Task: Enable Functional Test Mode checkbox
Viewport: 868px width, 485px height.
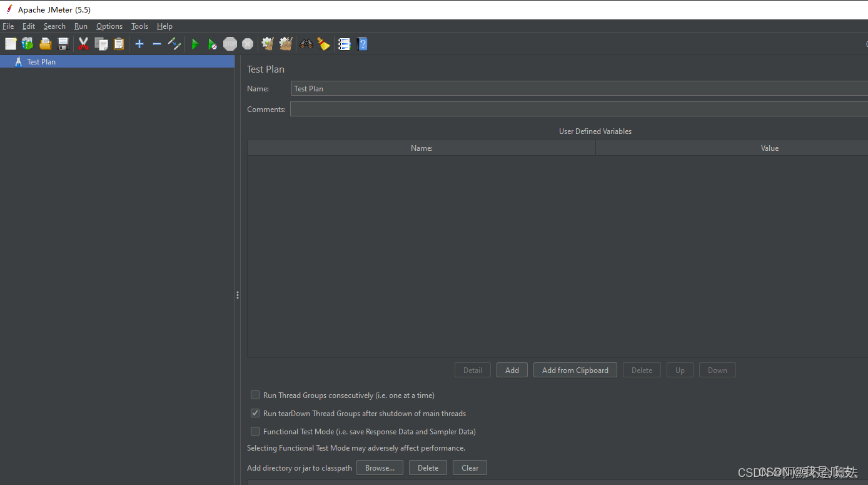Action: [x=255, y=431]
